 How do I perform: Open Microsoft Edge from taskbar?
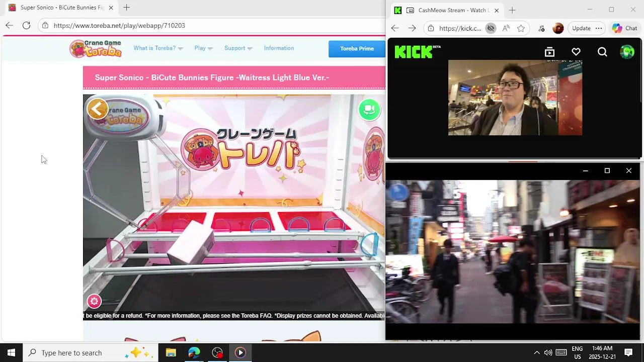(194, 352)
